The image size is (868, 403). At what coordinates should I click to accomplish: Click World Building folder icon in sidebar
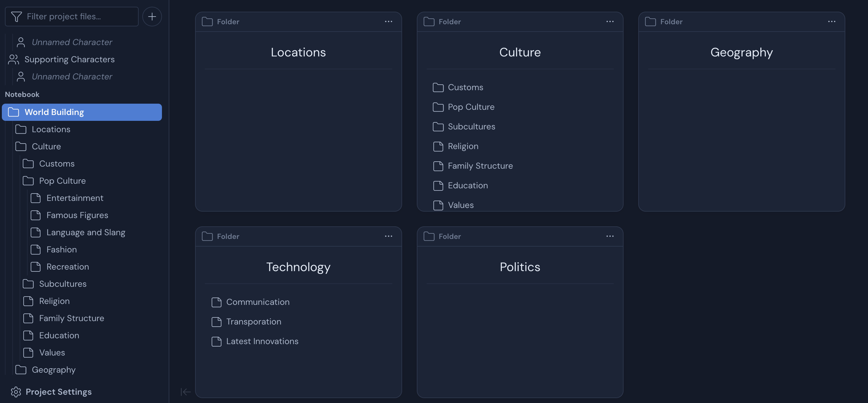point(13,112)
